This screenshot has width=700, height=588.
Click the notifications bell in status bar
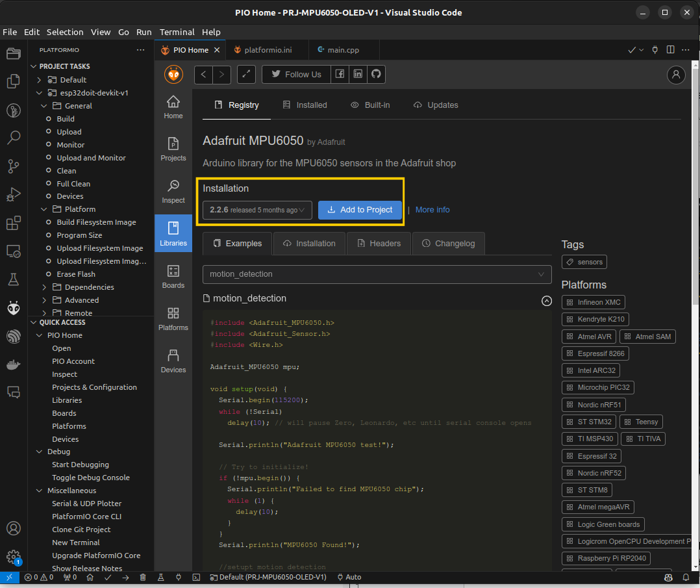[686, 577]
